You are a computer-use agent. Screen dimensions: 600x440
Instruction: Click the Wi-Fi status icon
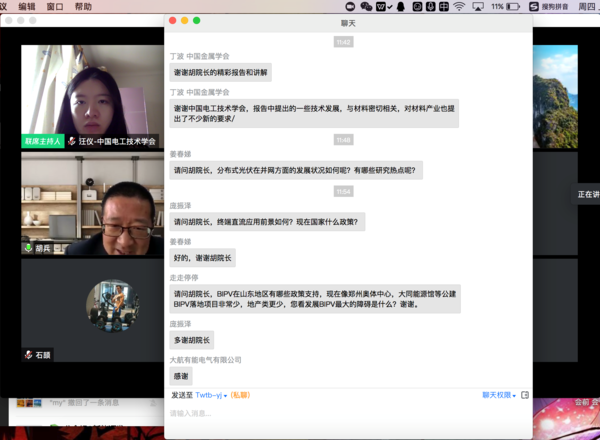click(460, 6)
